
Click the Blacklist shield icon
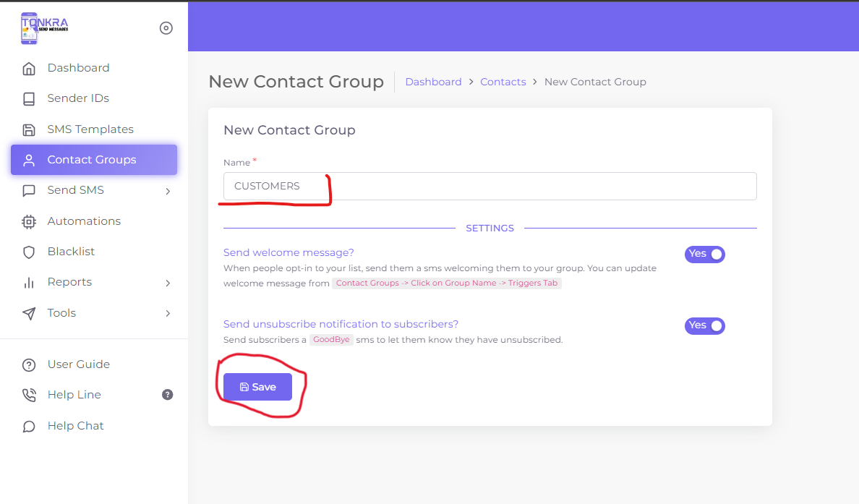[29, 252]
